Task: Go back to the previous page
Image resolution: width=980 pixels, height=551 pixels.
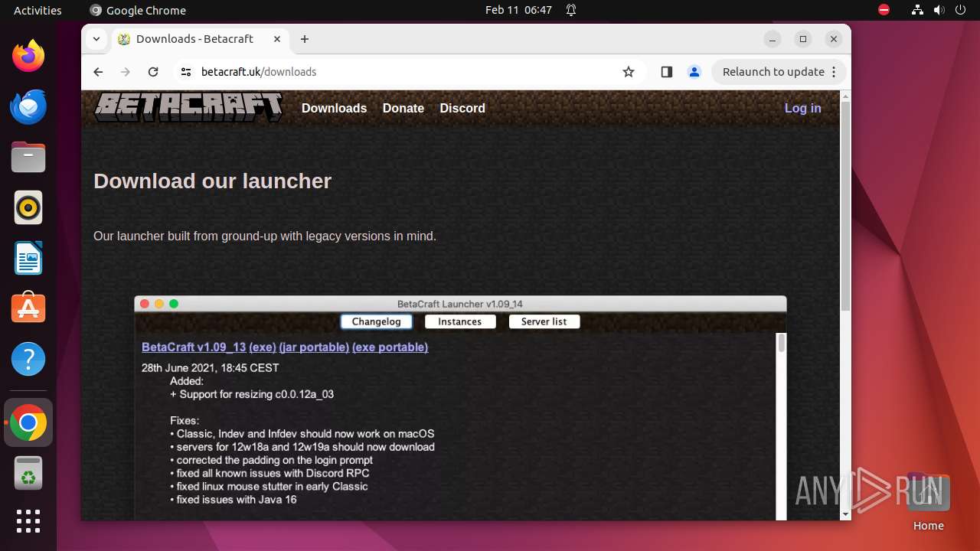Action: point(98,72)
